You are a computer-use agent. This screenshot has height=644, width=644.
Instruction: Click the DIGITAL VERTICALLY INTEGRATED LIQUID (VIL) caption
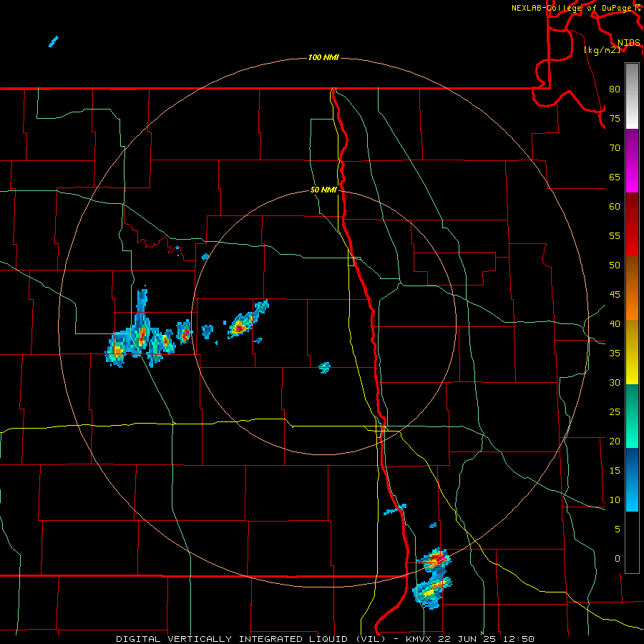pyautogui.click(x=251, y=639)
